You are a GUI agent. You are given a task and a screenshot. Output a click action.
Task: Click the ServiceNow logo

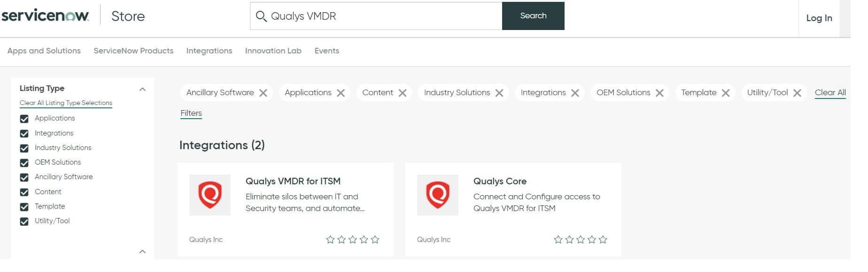pos(45,16)
